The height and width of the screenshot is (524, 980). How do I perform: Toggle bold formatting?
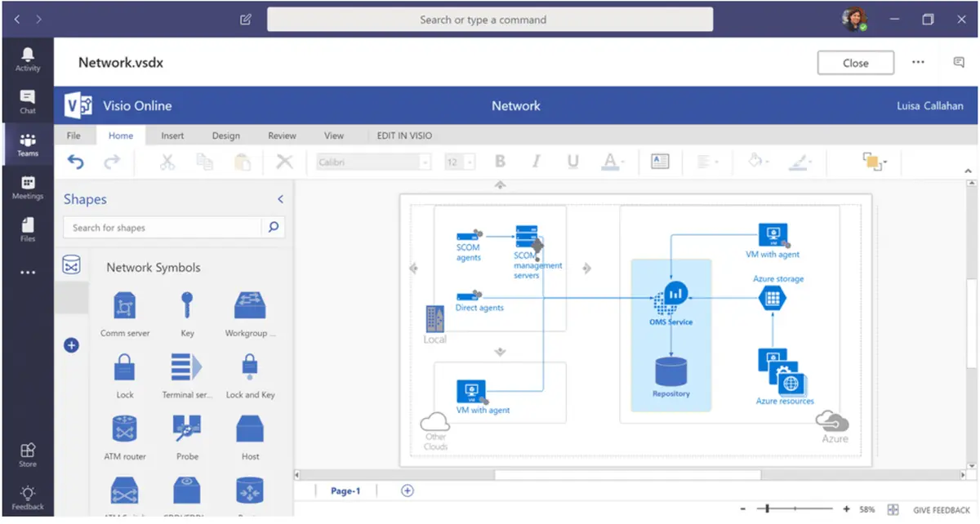point(501,162)
